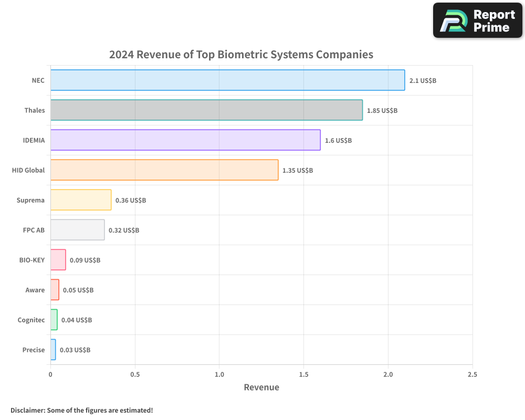Image resolution: width=525 pixels, height=420 pixels.
Task: Click the 0.5 gridline label
Action: click(135, 374)
